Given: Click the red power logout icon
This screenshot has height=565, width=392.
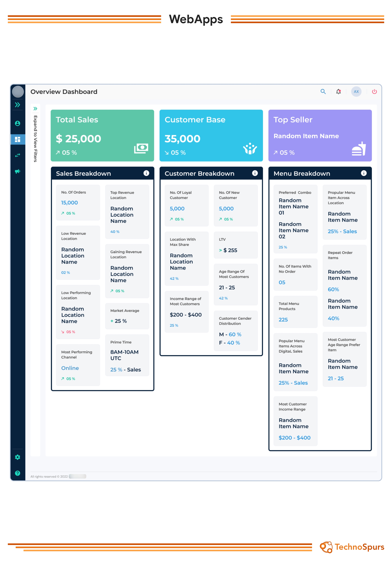Looking at the screenshot, I should tap(374, 92).
